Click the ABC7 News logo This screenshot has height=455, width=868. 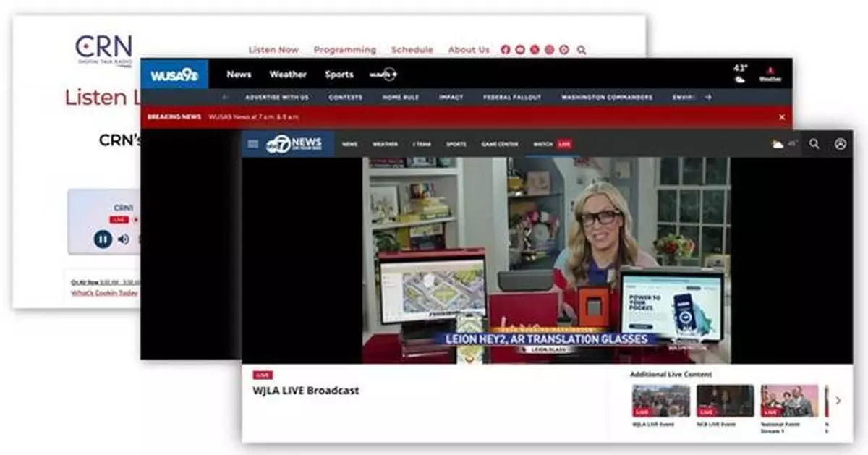coord(294,144)
